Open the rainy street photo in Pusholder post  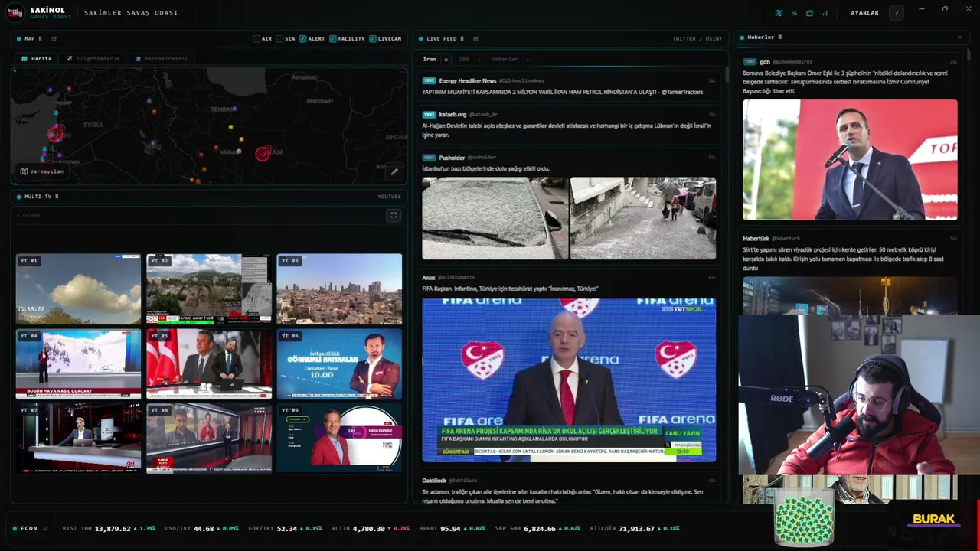643,219
